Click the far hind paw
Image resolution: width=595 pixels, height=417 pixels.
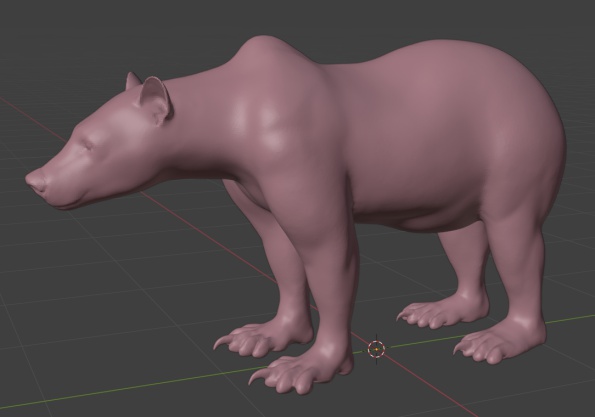click(x=436, y=313)
